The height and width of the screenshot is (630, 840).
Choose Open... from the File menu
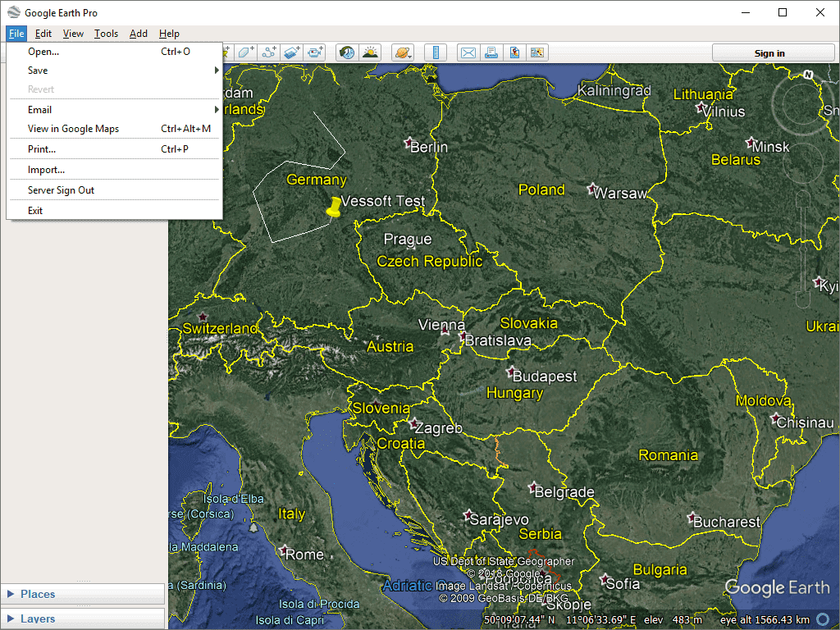[x=114, y=52]
